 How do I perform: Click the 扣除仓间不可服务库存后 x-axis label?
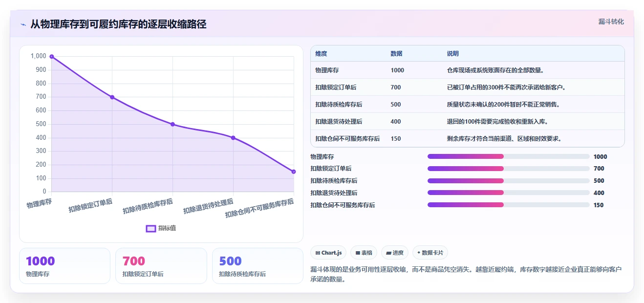tap(259, 208)
